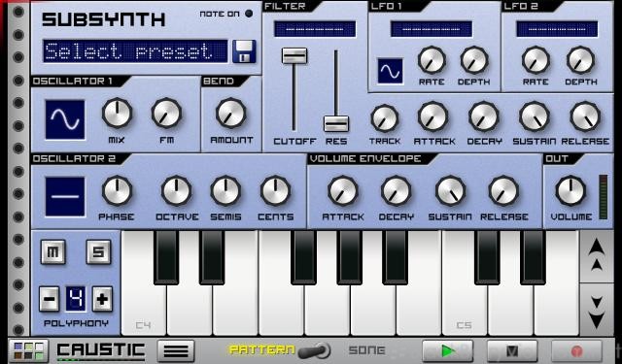The image size is (622, 364).
Task: Increase polyphony with the plus button
Action: click(x=102, y=299)
